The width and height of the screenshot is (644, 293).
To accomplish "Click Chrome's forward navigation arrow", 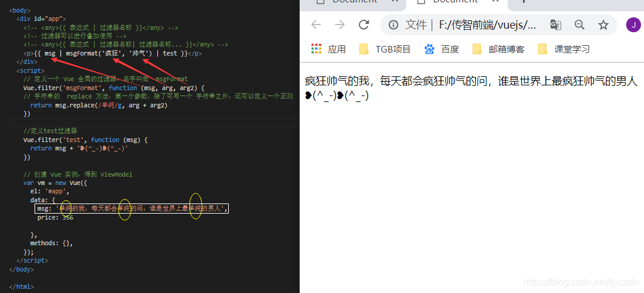I will pos(340,24).
